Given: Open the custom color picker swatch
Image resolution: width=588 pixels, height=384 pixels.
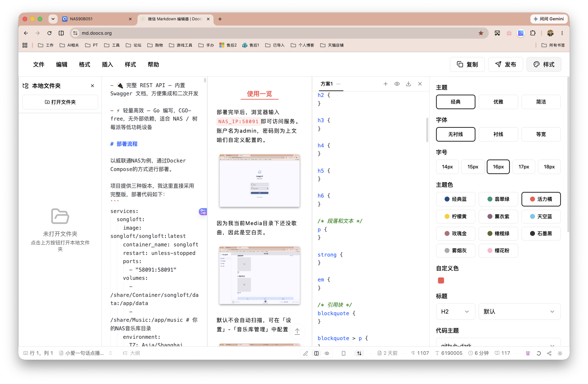Looking at the screenshot, I should click(x=441, y=280).
